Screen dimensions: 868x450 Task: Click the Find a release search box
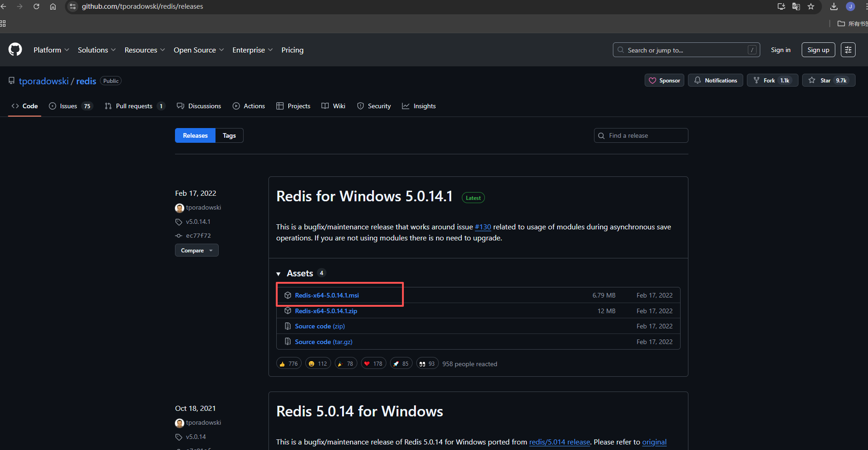pyautogui.click(x=641, y=135)
